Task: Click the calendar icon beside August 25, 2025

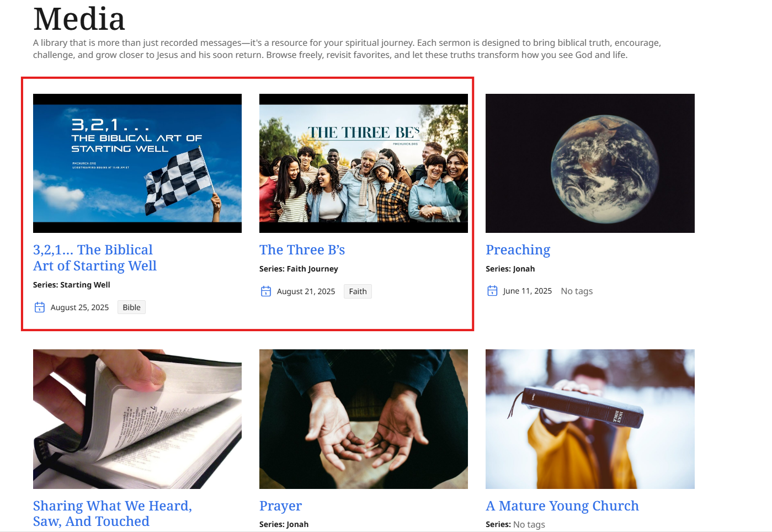Action: [40, 307]
